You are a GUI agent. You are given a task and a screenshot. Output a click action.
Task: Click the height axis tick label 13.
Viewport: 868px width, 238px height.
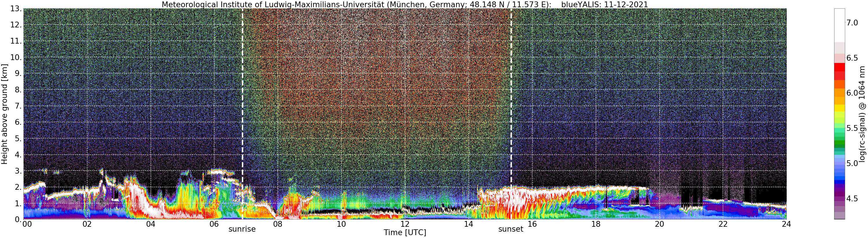click(16, 9)
